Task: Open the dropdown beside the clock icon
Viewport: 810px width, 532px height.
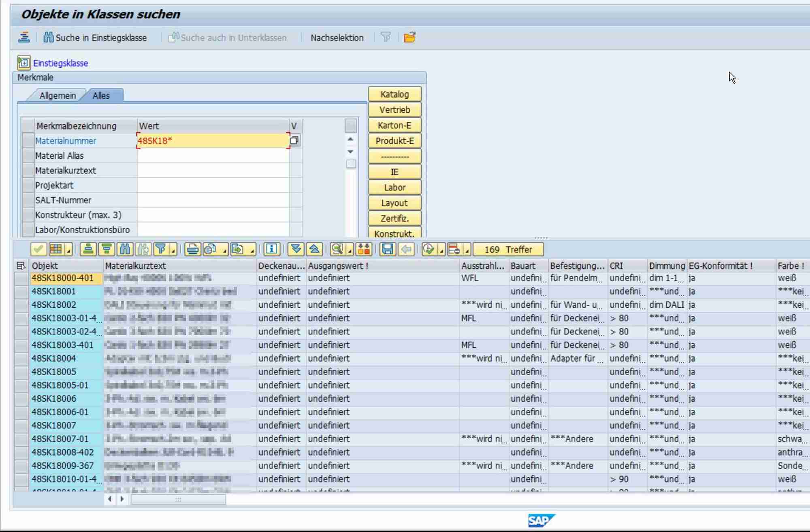Action: 441,250
